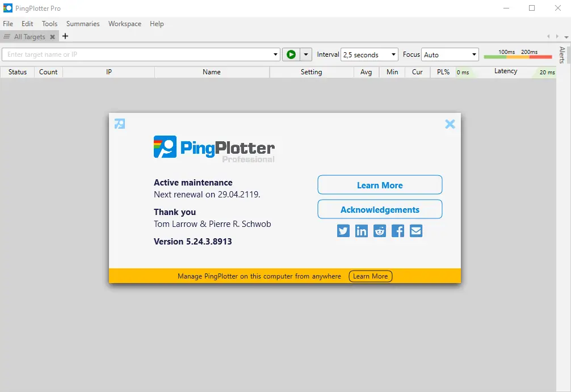This screenshot has width=571, height=392.
Task: Sort by the Count column header
Action: coord(48,72)
